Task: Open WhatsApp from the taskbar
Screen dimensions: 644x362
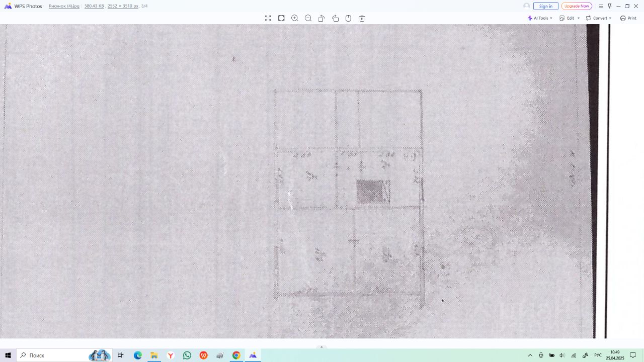Action: point(187,355)
